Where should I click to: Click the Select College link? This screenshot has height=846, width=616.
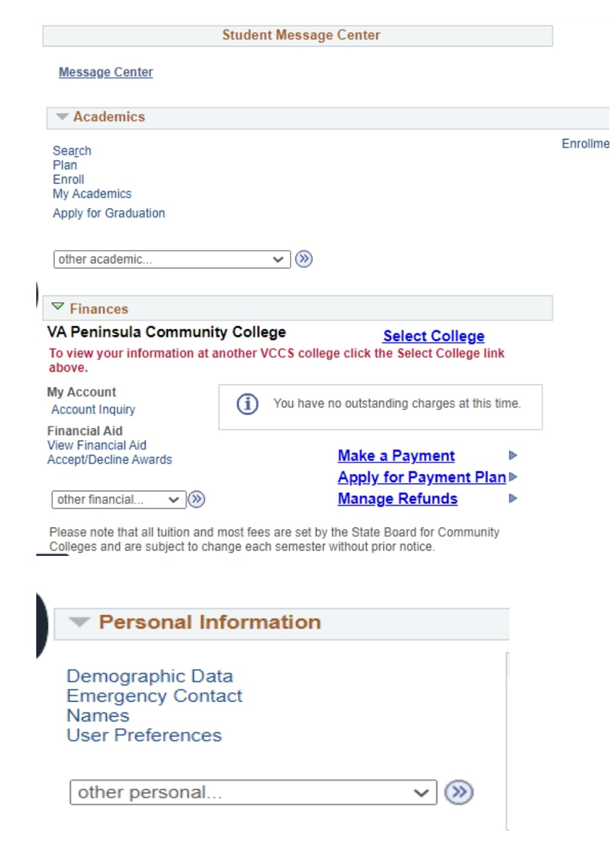(434, 336)
